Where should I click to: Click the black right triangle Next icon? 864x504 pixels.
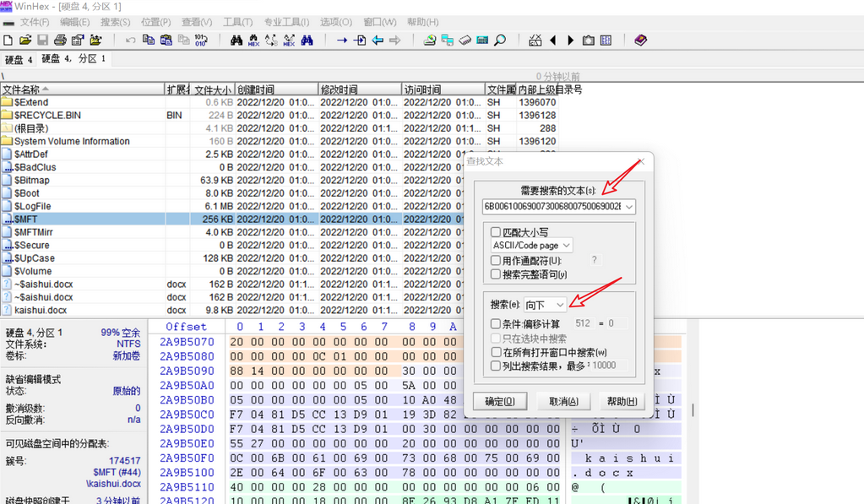(570, 41)
